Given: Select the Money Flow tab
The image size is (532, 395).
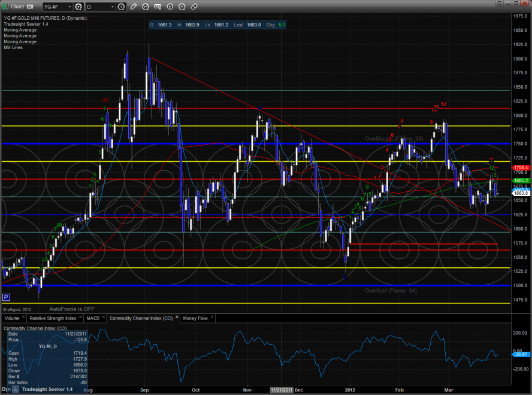Looking at the screenshot, I should click(x=195, y=318).
